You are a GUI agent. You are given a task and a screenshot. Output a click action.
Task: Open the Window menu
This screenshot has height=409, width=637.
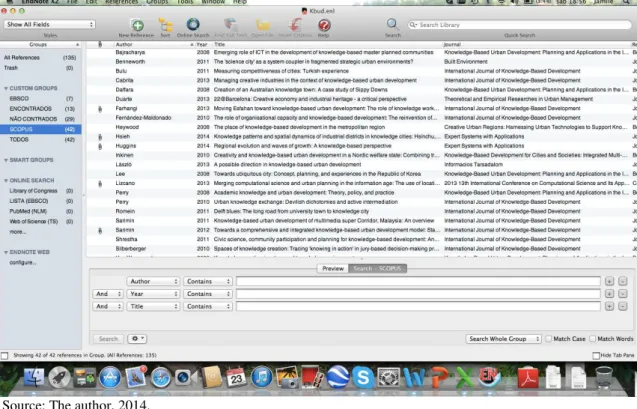coord(213,2)
